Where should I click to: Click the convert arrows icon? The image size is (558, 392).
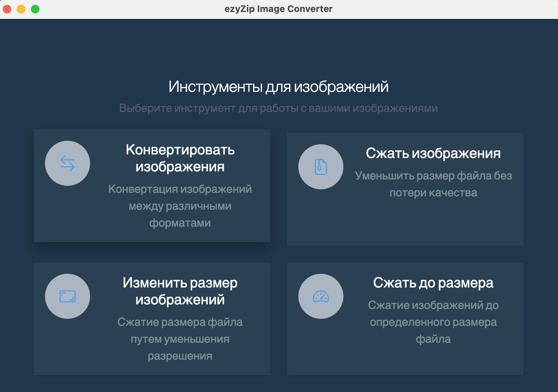pos(68,163)
